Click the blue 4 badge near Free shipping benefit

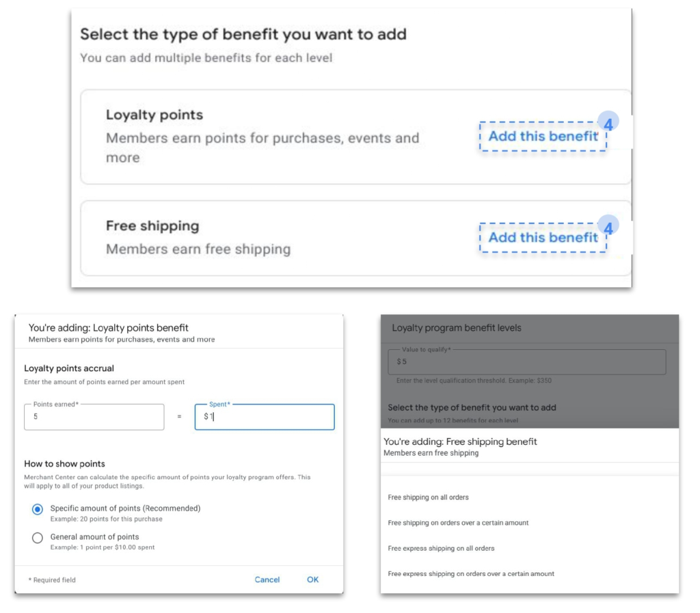(x=607, y=224)
